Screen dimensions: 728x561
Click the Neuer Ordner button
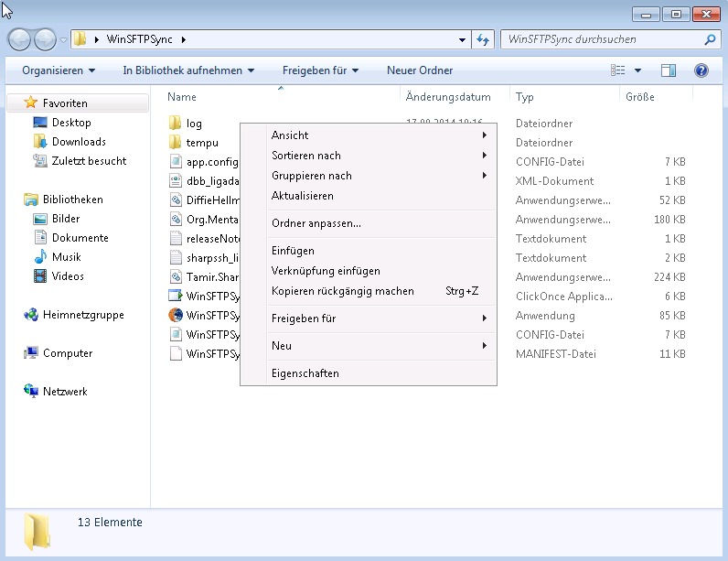pyautogui.click(x=420, y=70)
